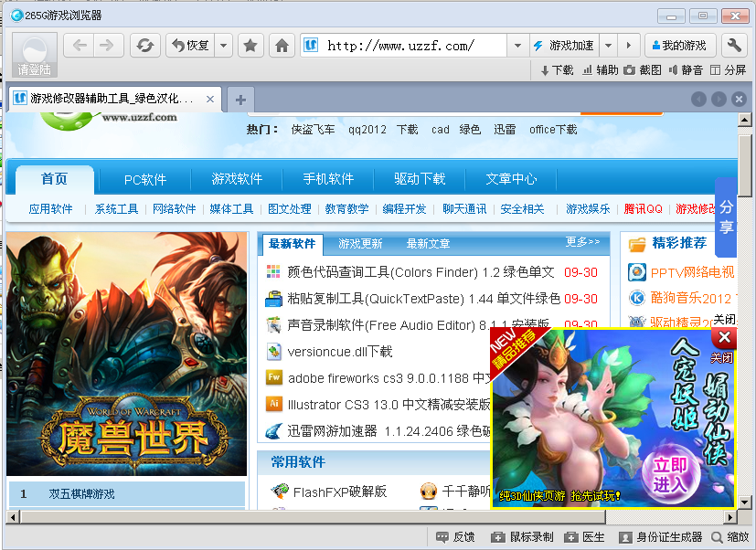The height and width of the screenshot is (550, 756).
Task: Click the FlashFXP破解版 link
Action: click(340, 492)
